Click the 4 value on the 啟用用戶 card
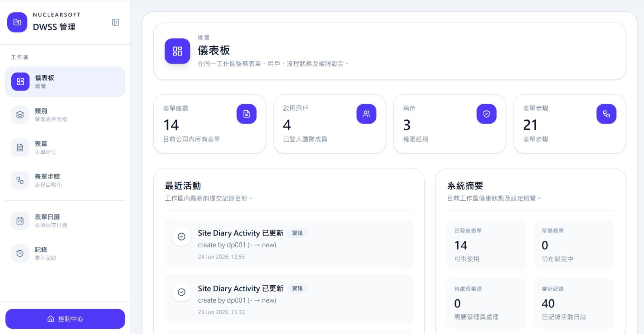The height and width of the screenshot is (334, 644). tap(287, 125)
